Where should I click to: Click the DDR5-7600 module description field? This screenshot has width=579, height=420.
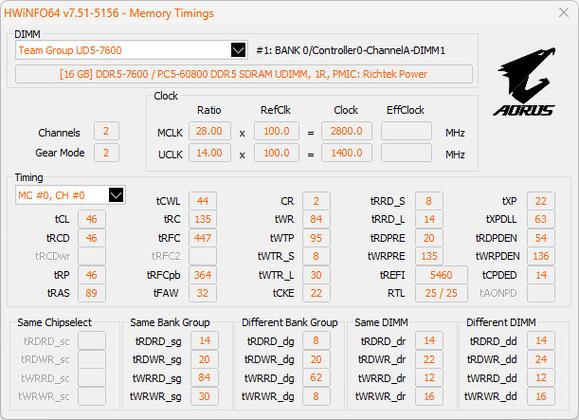coord(244,74)
